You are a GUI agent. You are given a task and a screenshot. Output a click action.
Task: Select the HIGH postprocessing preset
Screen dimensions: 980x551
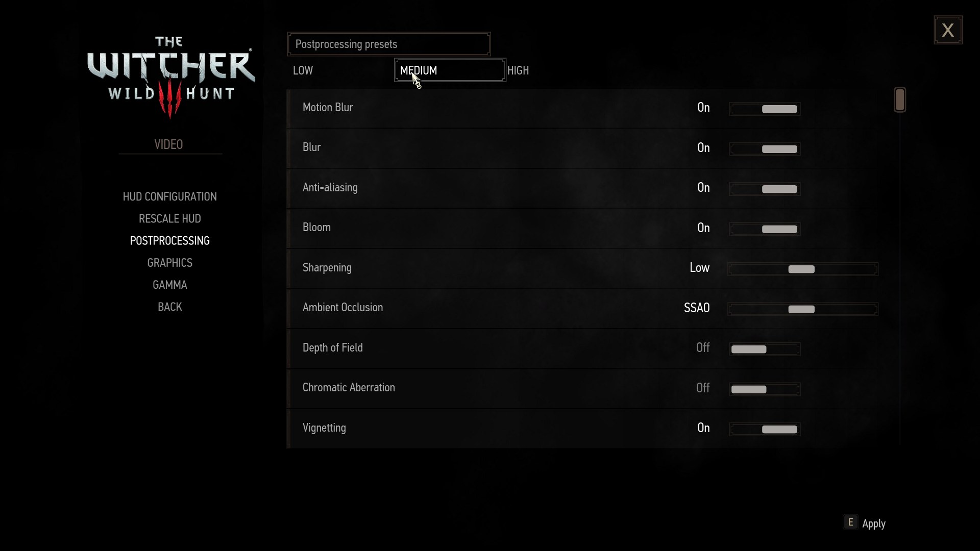tap(518, 70)
